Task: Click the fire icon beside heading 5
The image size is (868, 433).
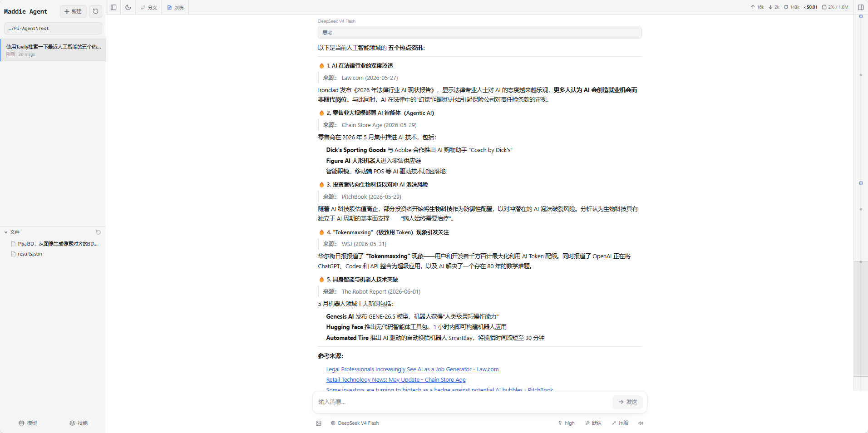Action: coord(321,280)
